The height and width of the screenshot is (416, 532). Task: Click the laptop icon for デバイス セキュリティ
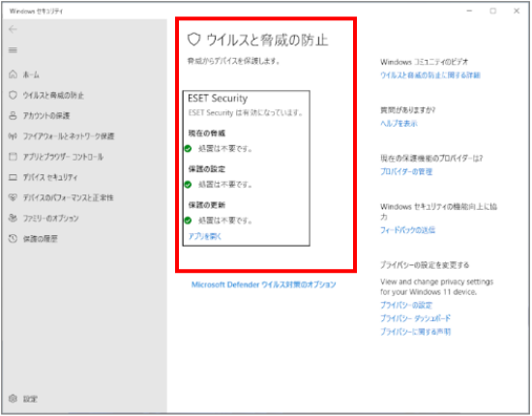coord(13,177)
